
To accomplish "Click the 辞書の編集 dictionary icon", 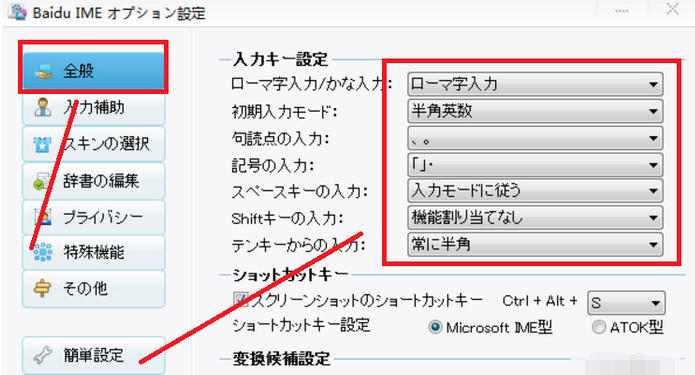I will coord(43,181).
